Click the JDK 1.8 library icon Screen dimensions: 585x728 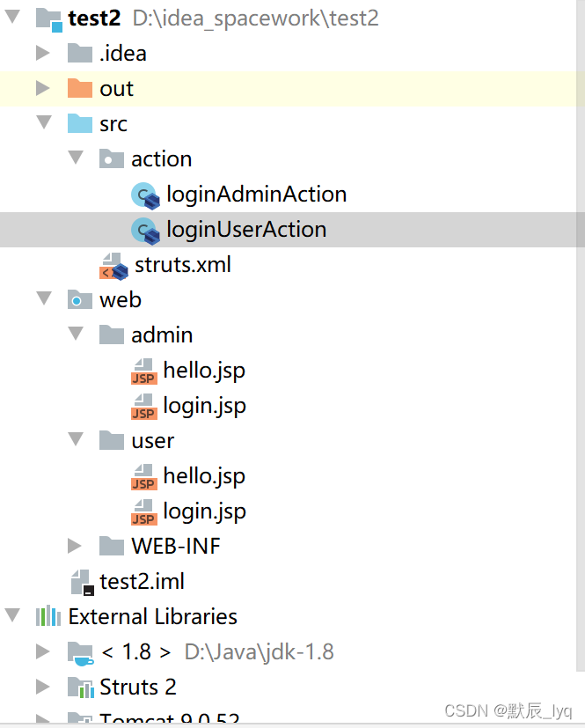[80, 651]
